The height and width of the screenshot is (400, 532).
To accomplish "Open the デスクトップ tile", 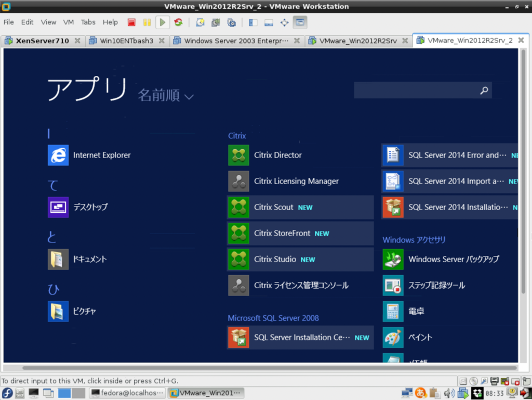I will (x=78, y=207).
